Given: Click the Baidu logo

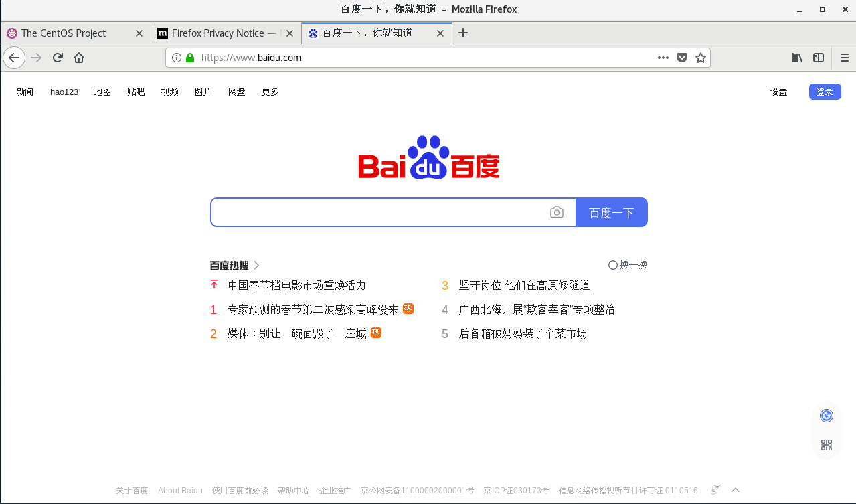Looking at the screenshot, I should pyautogui.click(x=429, y=157).
